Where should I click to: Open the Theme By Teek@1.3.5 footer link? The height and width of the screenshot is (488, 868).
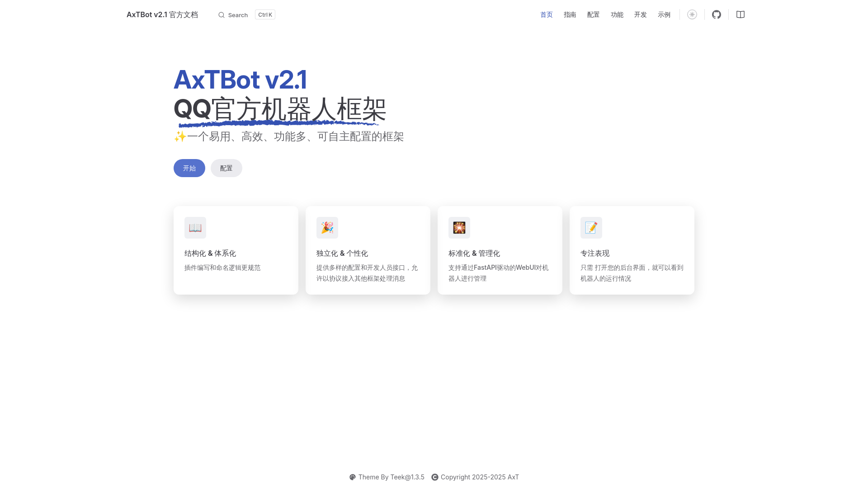(x=392, y=477)
